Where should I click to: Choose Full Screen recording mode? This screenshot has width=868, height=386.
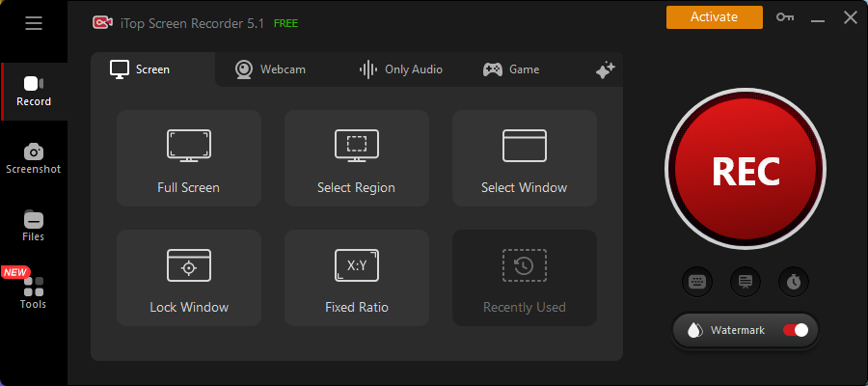189,158
